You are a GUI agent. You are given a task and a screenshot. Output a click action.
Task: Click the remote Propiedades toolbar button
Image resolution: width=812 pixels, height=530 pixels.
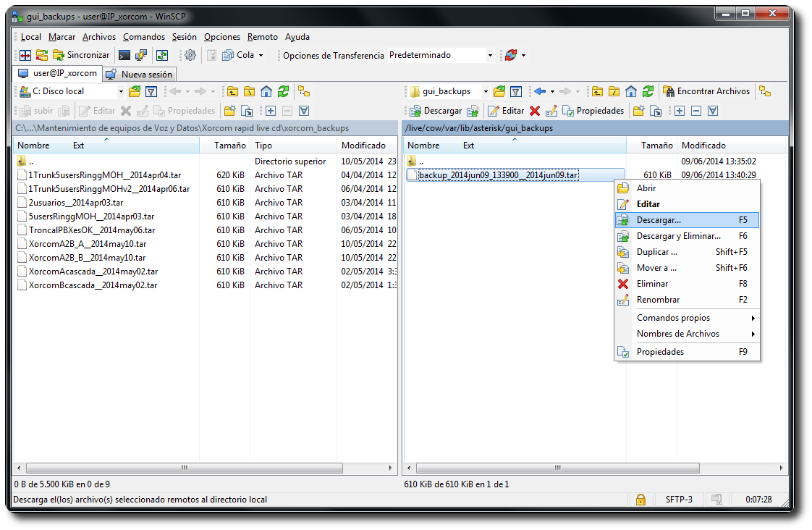click(593, 111)
